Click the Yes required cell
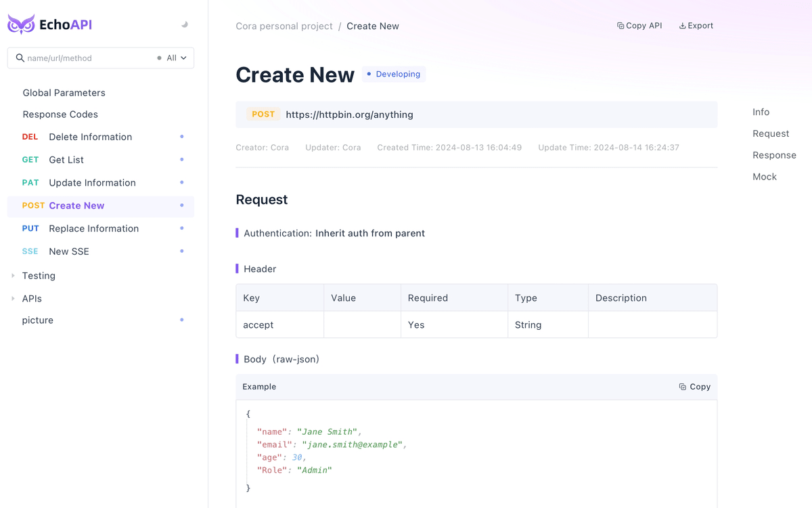The height and width of the screenshot is (508, 812). pyautogui.click(x=454, y=325)
